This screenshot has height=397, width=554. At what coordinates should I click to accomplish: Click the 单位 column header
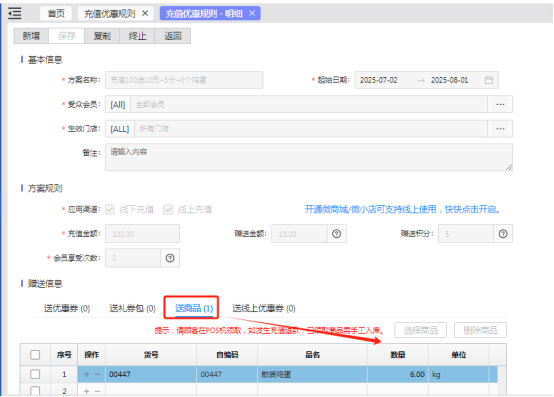coord(459,355)
